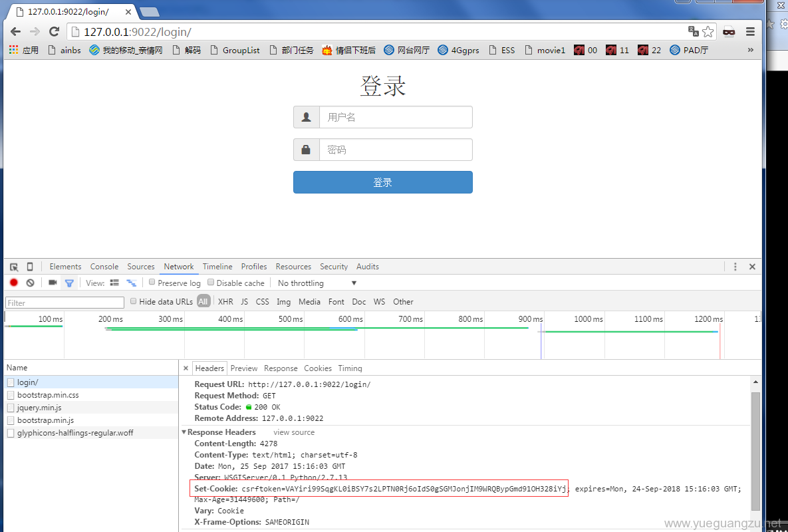Image resolution: width=788 pixels, height=532 pixels.
Task: Switch to the Console panel
Action: point(104,267)
